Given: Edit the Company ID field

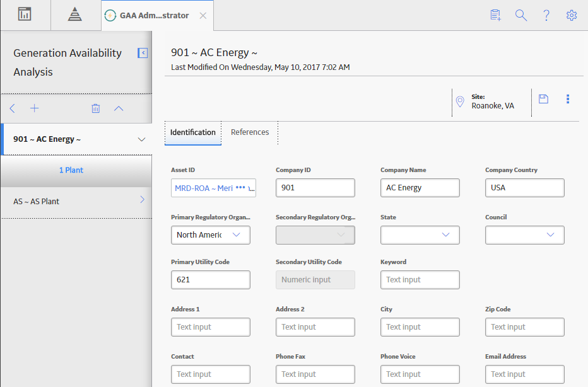Looking at the screenshot, I should (x=315, y=188).
